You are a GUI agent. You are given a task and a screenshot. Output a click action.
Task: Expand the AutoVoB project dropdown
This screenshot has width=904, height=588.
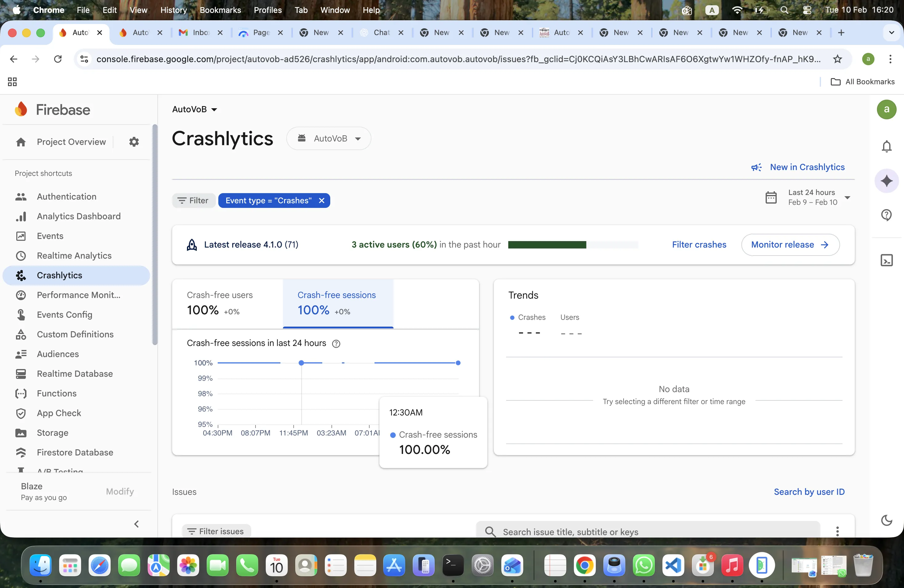click(x=194, y=109)
